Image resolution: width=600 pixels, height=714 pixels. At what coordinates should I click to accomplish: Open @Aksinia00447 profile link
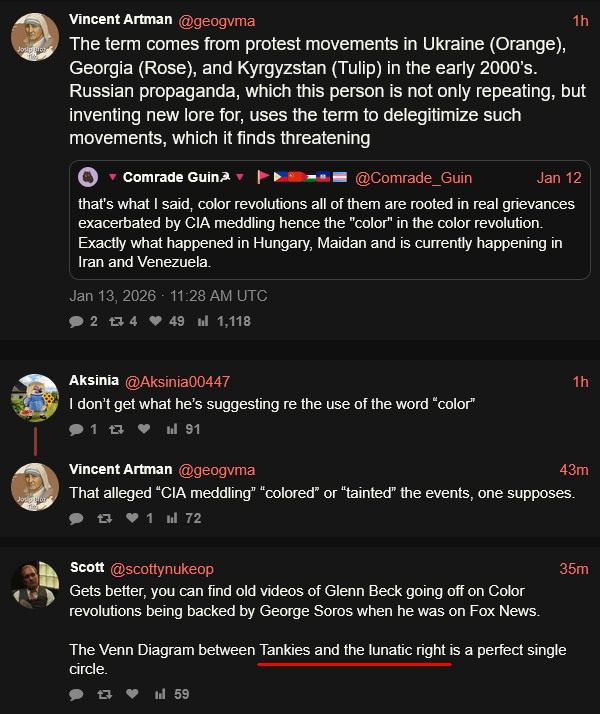click(177, 381)
